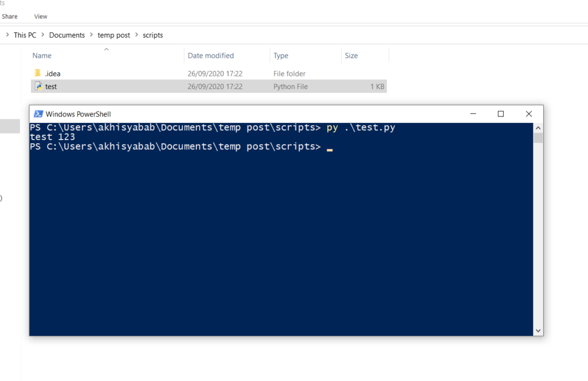Expand the chevron next to This PC

tap(6, 35)
